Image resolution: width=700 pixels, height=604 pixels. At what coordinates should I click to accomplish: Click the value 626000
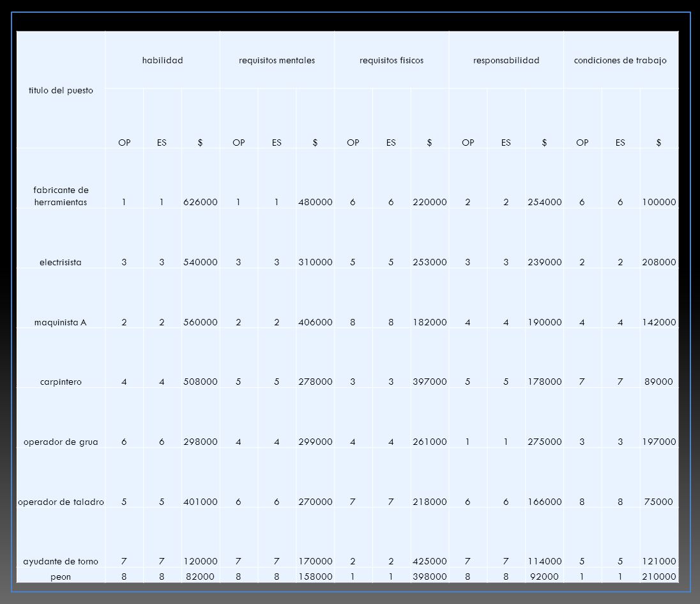201,202
